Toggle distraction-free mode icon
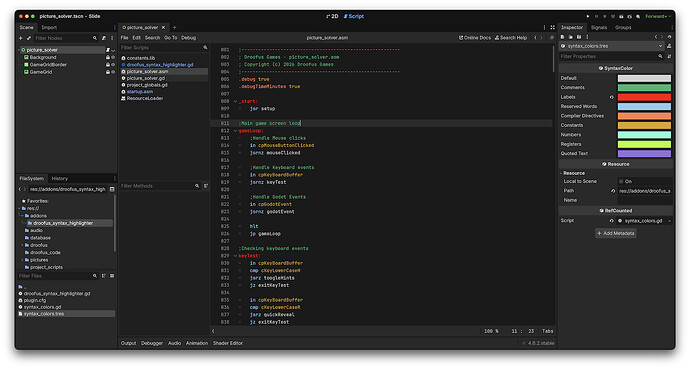 552,27
